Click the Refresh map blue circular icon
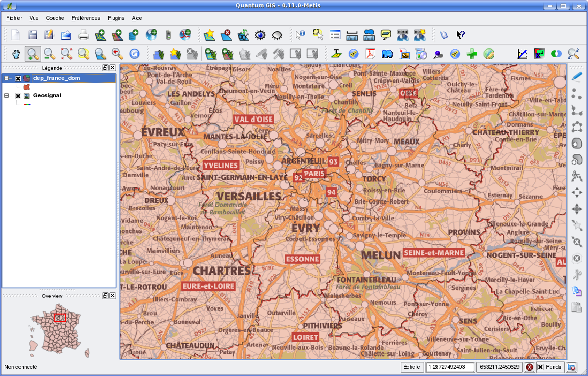The image size is (588, 376). coord(134,54)
